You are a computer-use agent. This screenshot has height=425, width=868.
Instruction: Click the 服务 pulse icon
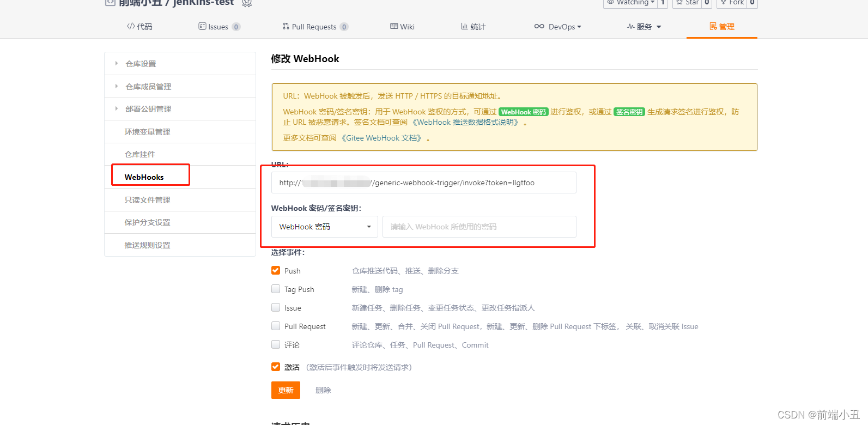pos(631,26)
